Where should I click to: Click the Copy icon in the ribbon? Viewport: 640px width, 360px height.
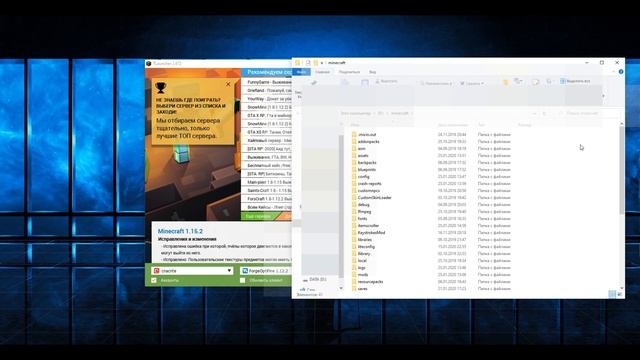click(x=345, y=83)
